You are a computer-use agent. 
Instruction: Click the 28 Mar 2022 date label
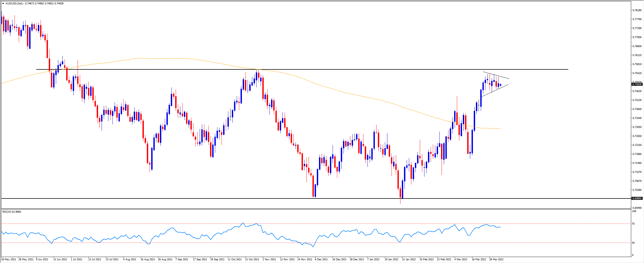[496, 259]
